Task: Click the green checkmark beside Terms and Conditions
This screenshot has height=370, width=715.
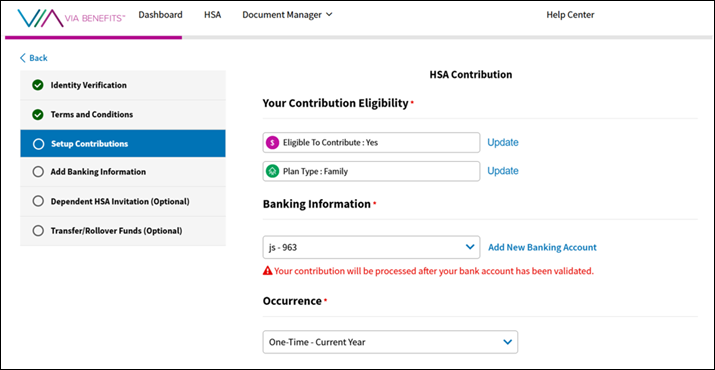Action: tap(38, 115)
